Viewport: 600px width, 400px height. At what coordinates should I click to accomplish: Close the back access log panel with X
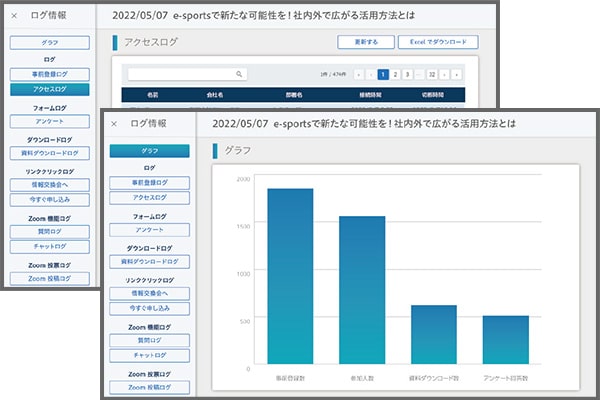[14, 18]
